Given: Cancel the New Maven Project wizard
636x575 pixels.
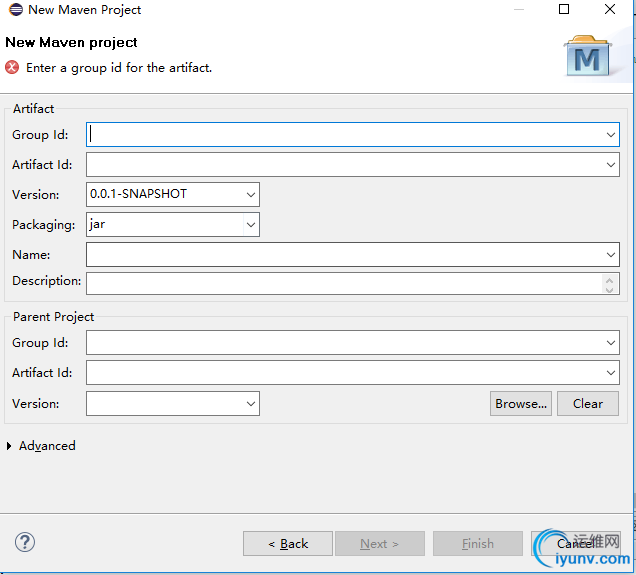Looking at the screenshot, I should pos(576,543).
